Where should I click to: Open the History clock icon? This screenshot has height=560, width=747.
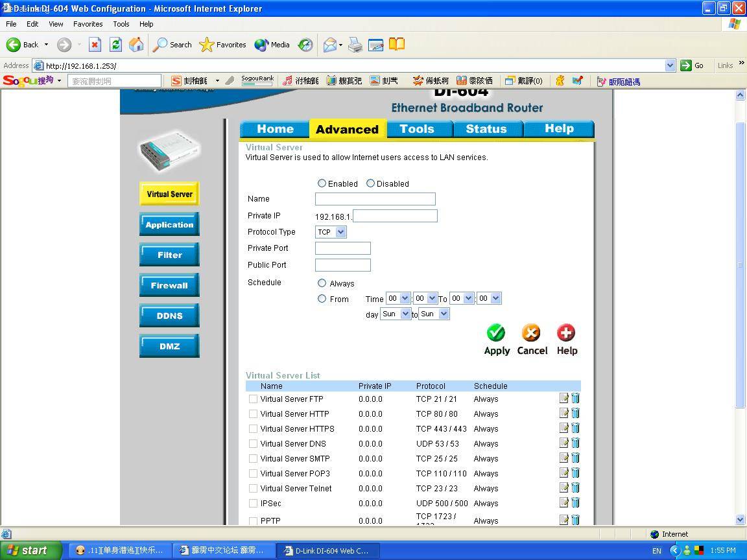[305, 45]
